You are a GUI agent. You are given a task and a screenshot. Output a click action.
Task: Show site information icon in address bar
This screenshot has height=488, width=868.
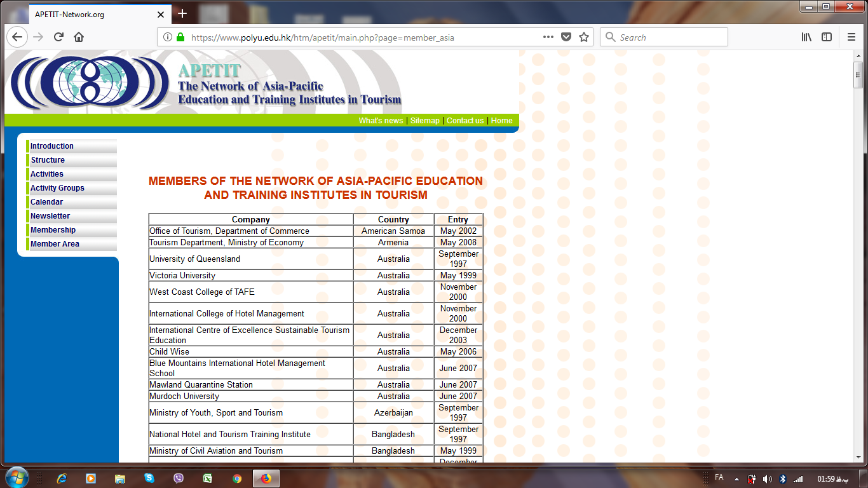pyautogui.click(x=168, y=37)
